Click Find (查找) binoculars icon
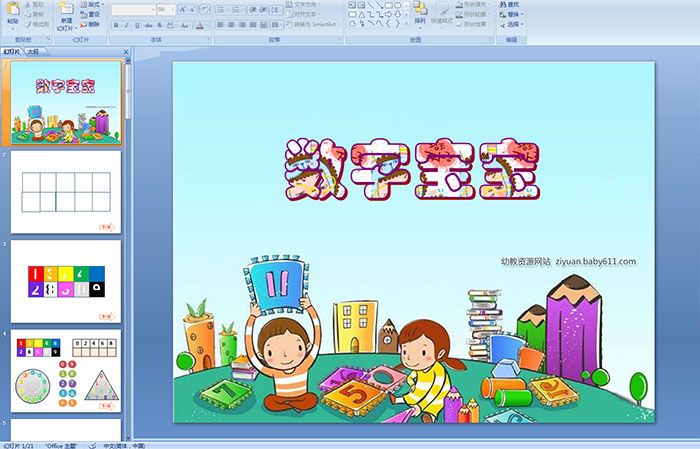Screen dimensions: 700x449 pos(503,4)
